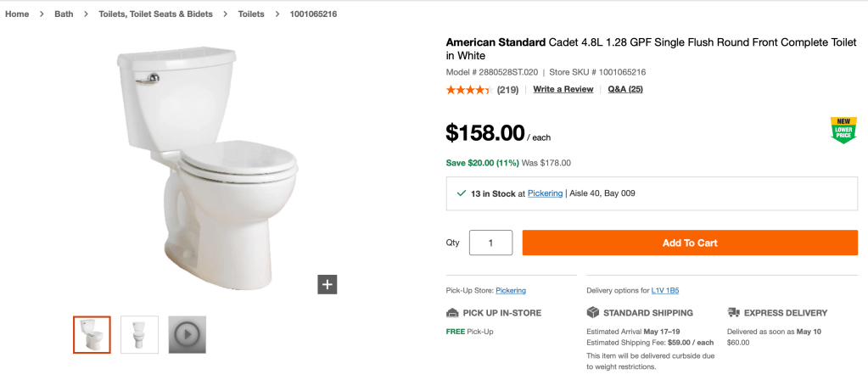
Task: Click the in-stock checkmark icon
Action: [461, 193]
